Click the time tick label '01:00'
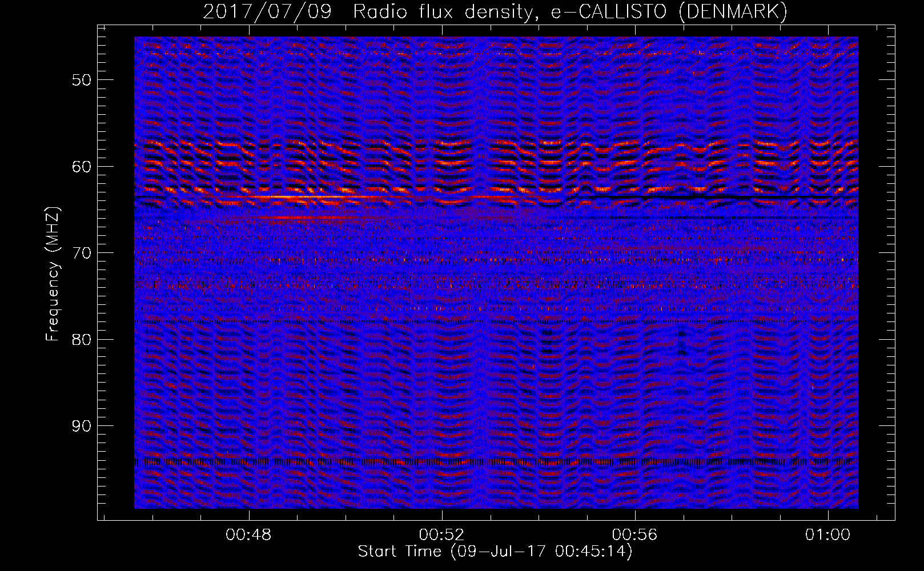 [x=827, y=535]
